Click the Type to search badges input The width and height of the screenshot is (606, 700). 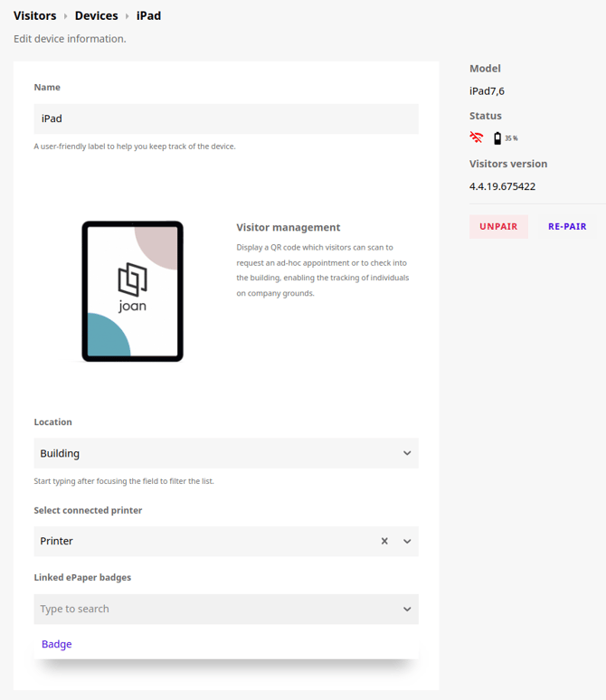point(208,609)
